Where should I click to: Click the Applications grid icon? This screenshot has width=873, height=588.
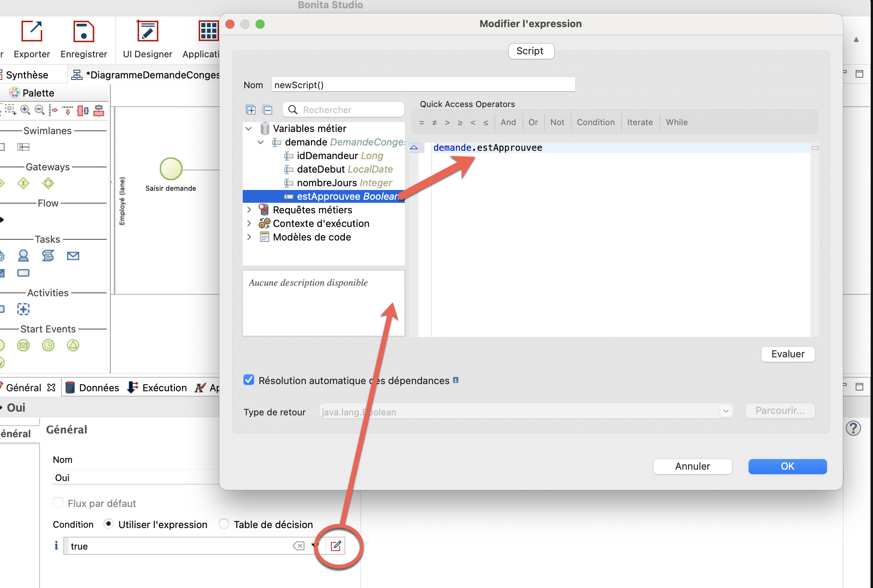(x=208, y=31)
